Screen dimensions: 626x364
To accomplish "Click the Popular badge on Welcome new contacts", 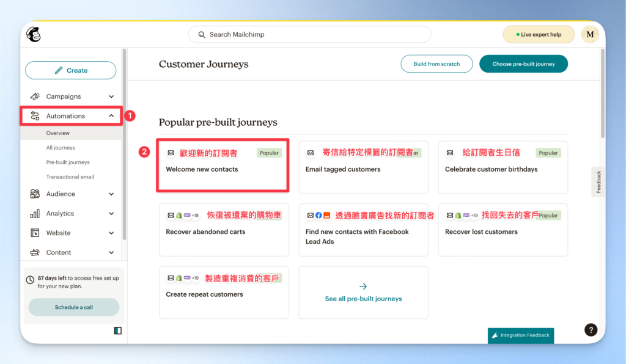I will point(269,153).
